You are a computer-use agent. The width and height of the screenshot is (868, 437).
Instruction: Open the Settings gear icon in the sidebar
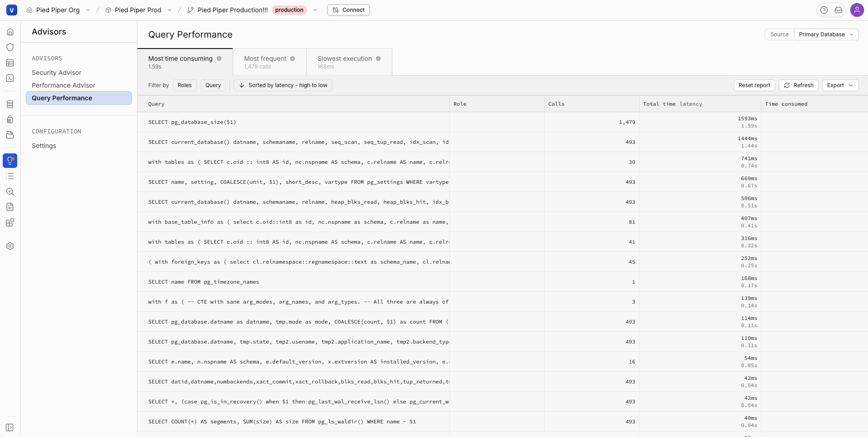point(10,246)
